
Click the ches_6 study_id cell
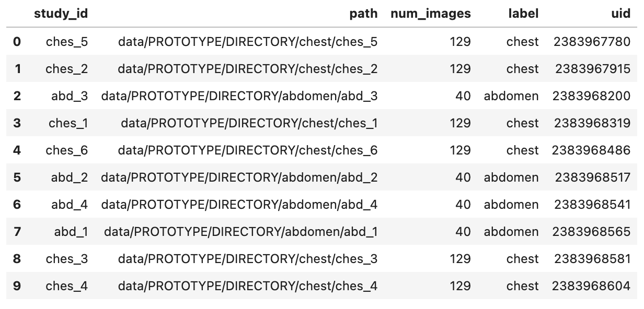67,150
